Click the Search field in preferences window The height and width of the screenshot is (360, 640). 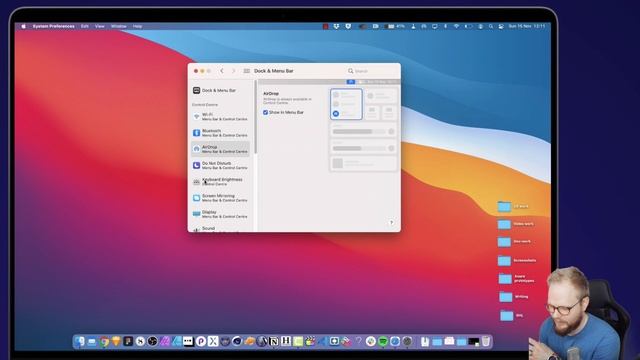(x=371, y=71)
